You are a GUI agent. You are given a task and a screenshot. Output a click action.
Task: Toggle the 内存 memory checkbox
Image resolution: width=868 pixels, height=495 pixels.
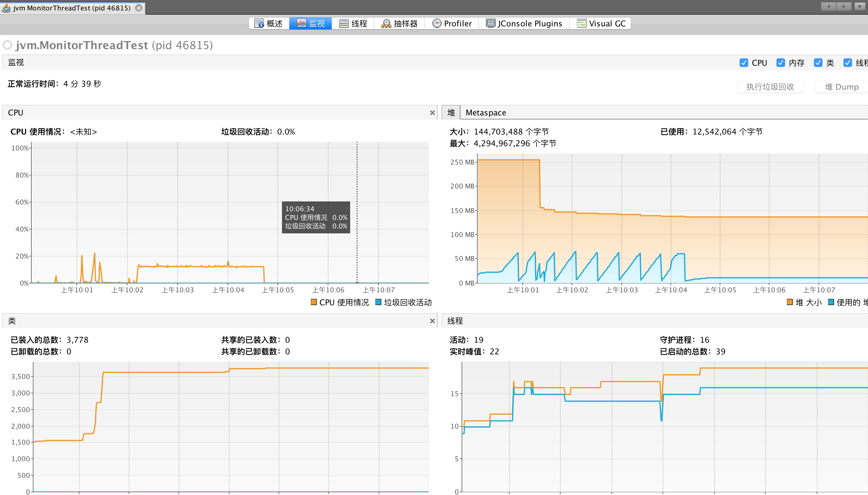pos(781,63)
